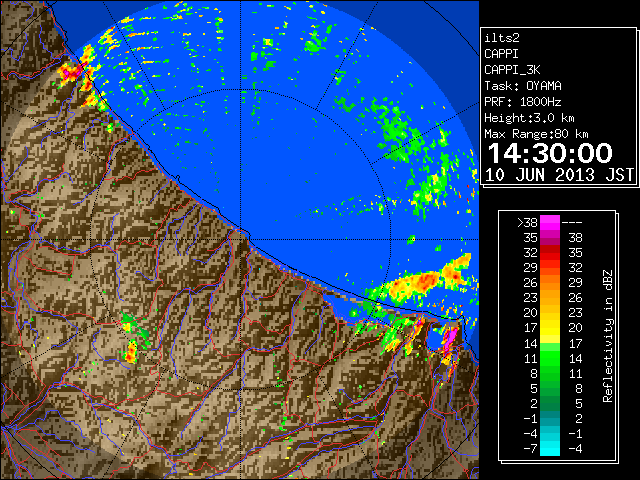Click the "PRF: 1800Hz" line
The height and width of the screenshot is (480, 640).
523,102
